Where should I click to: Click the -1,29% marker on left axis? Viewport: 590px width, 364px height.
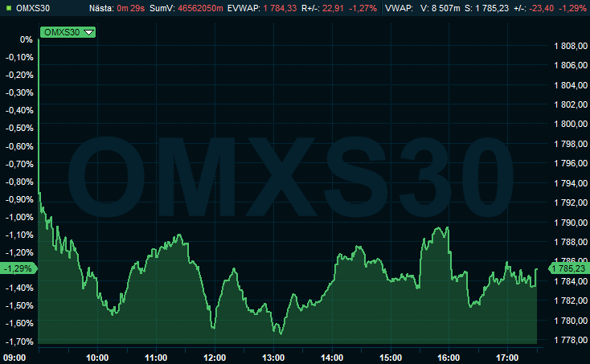click(x=18, y=268)
